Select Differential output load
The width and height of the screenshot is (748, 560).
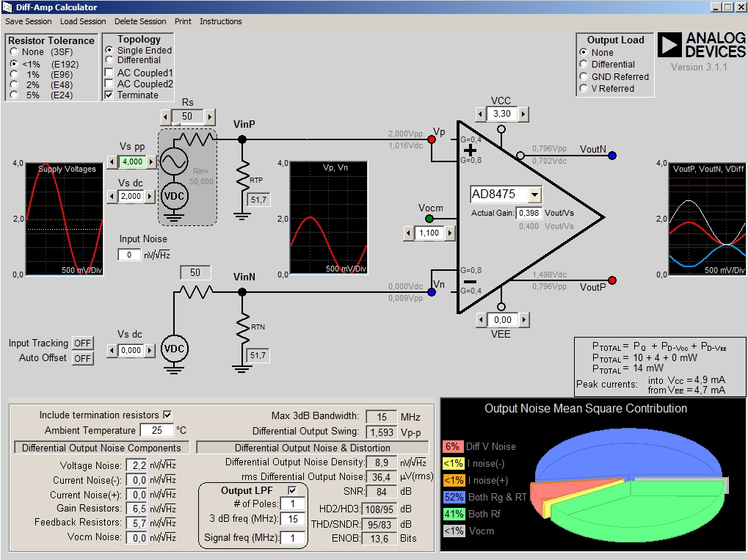[584, 64]
